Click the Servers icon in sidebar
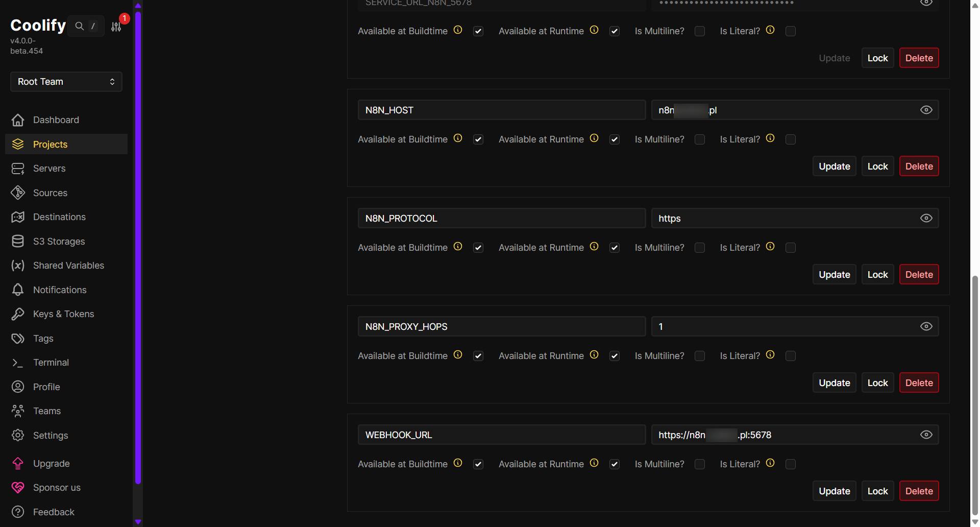Image resolution: width=980 pixels, height=527 pixels. point(18,169)
